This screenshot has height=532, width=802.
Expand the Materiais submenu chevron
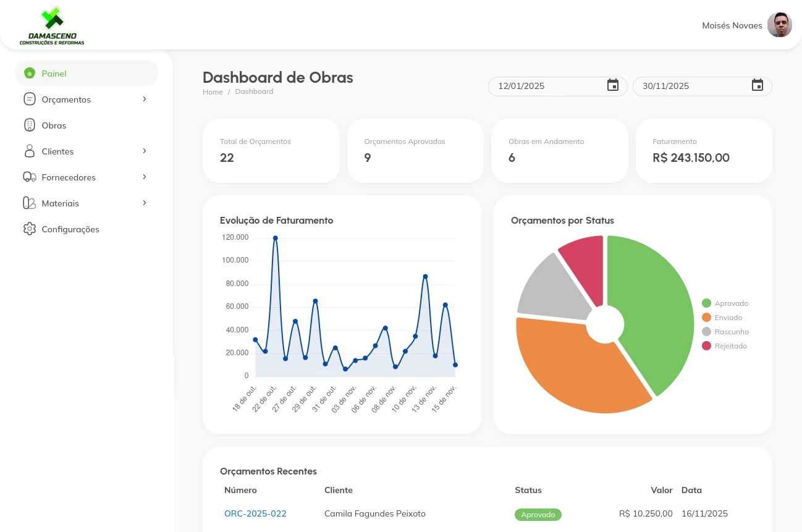145,203
